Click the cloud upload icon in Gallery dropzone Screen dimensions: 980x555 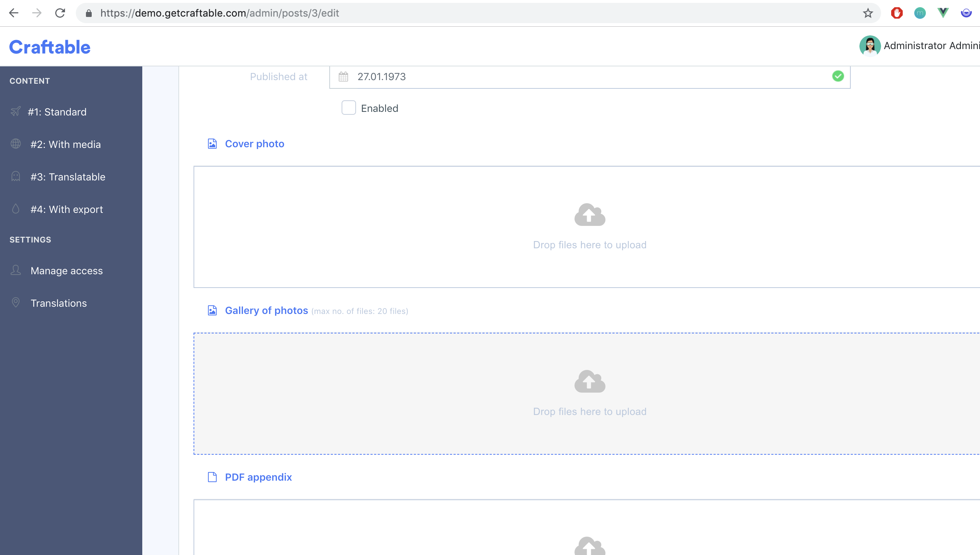pos(590,381)
